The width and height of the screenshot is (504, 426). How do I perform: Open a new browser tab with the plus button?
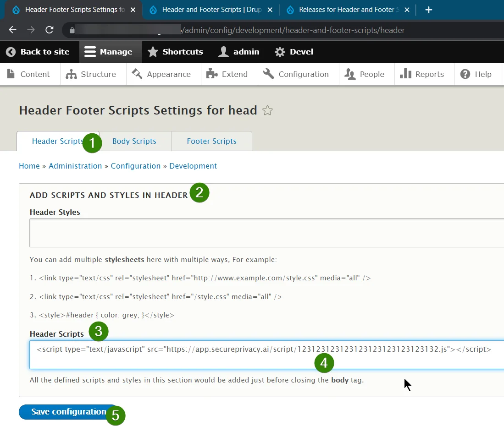428,9
